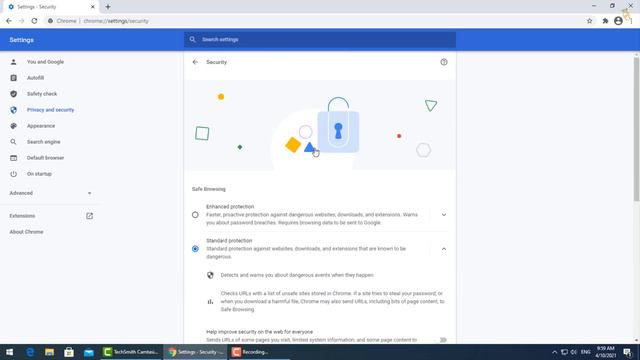Image resolution: width=640 pixels, height=360 pixels.
Task: Bookmark this page with the star icon
Action: pos(589,21)
